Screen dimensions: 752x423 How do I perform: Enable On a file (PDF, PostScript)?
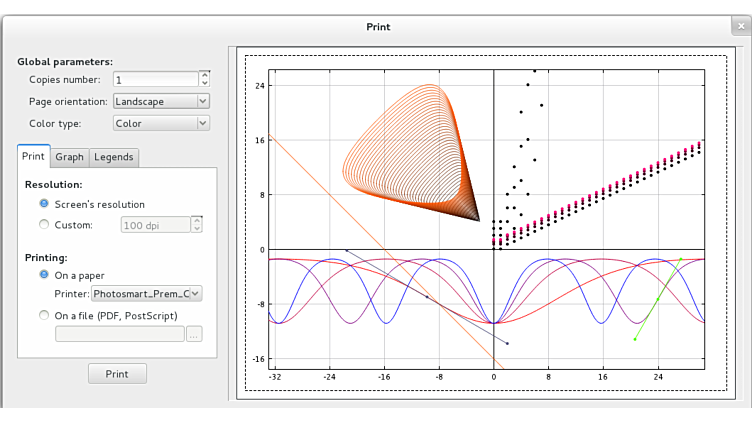click(x=43, y=316)
